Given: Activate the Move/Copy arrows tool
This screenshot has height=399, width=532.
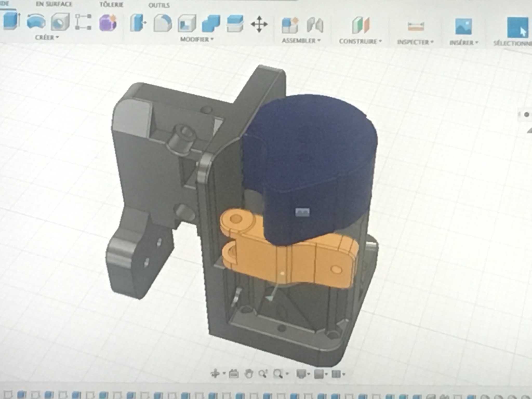Looking at the screenshot, I should [x=259, y=24].
